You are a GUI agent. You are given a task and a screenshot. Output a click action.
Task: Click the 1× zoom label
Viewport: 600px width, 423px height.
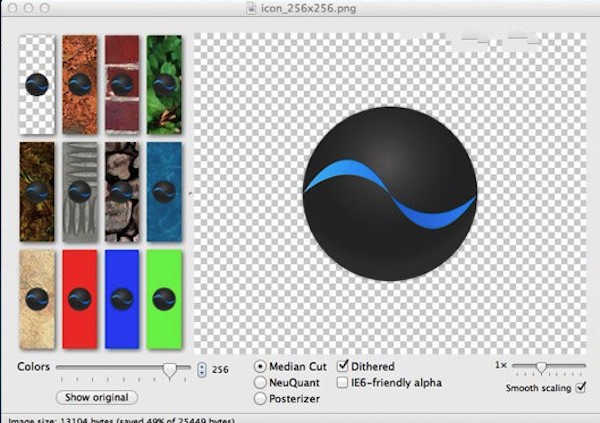[501, 366]
